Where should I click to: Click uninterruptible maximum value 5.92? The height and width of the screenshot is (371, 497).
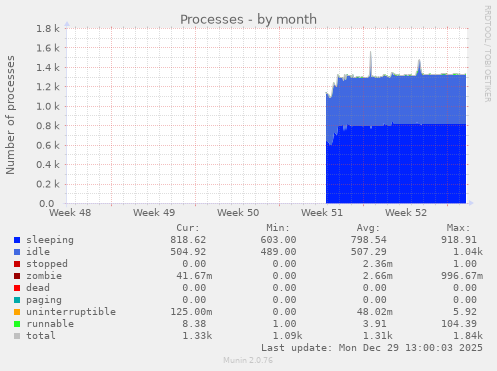point(465,312)
